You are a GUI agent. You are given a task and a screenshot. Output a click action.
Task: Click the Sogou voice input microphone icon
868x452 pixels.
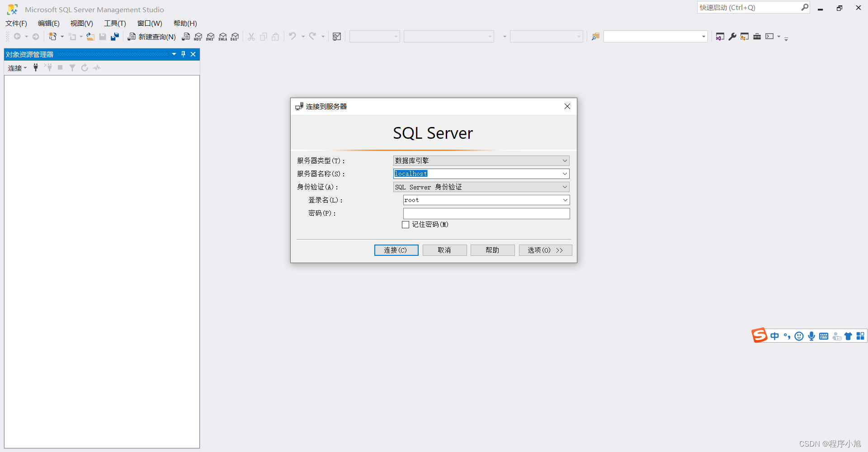pyautogui.click(x=811, y=336)
